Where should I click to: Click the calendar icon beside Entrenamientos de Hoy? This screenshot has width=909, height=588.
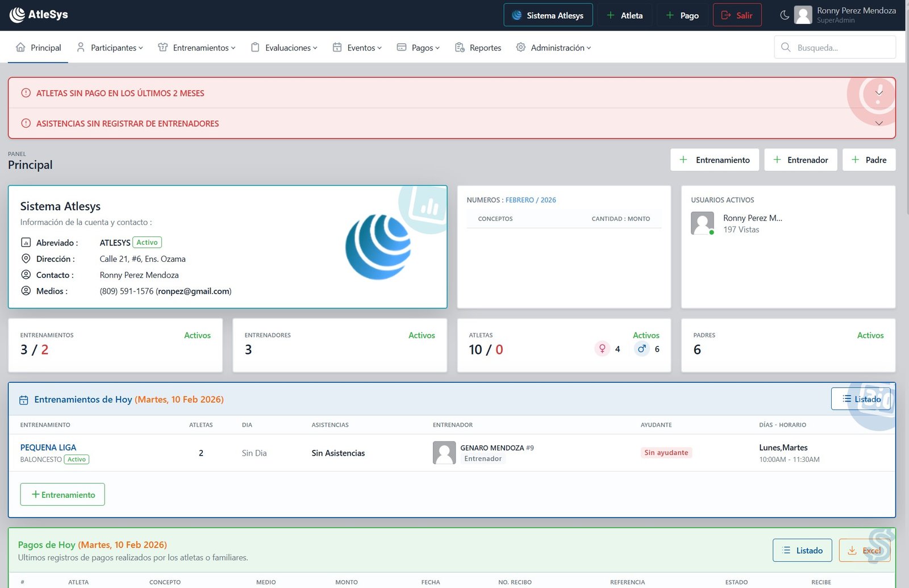click(23, 399)
